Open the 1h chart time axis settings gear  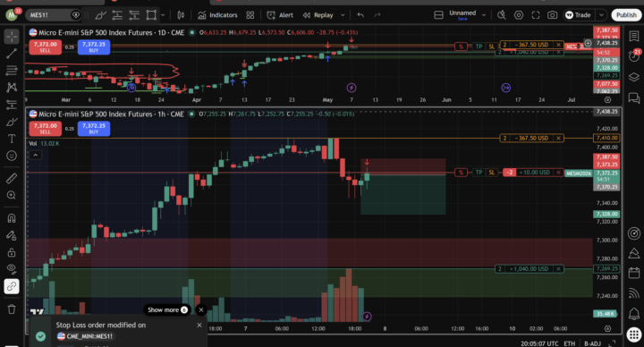[x=607, y=328]
